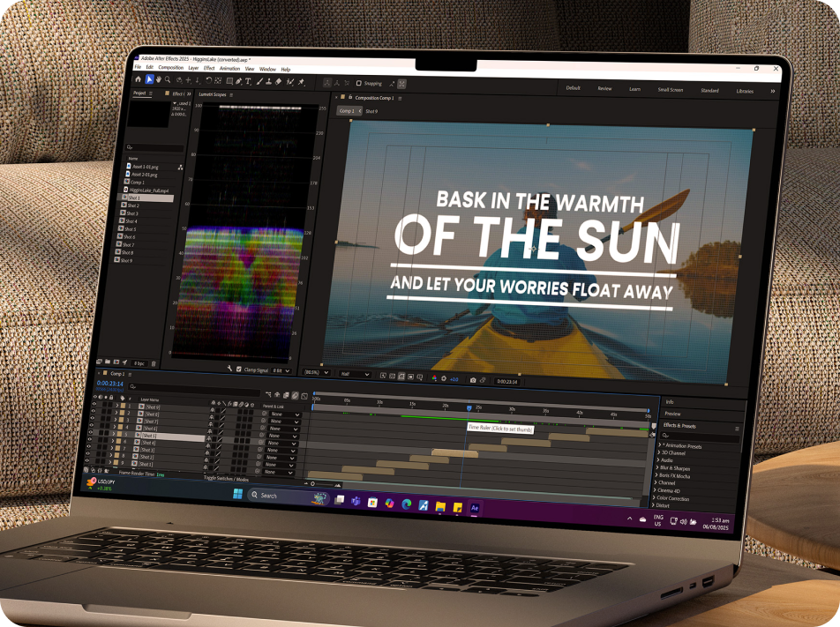Switch to the Learn workspace
The height and width of the screenshot is (627, 840).
634,89
